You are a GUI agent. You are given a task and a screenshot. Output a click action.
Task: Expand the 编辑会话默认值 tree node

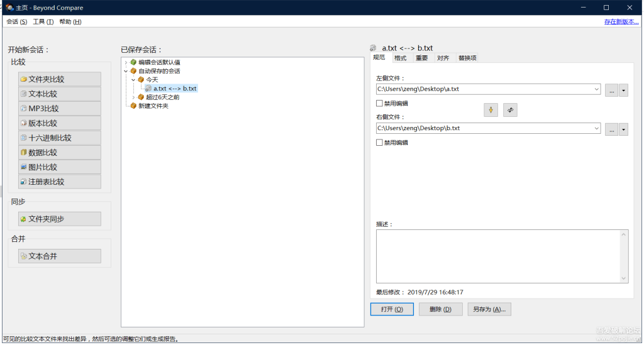click(126, 62)
